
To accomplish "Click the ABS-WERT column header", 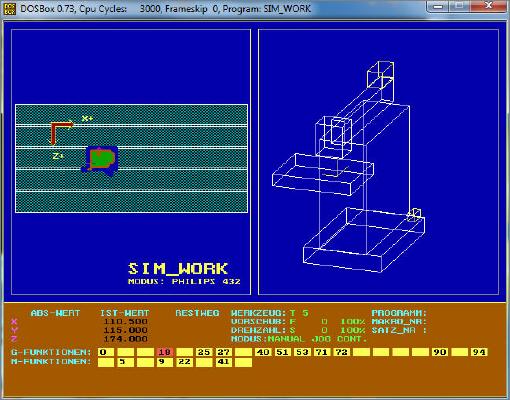I will pos(55,313).
